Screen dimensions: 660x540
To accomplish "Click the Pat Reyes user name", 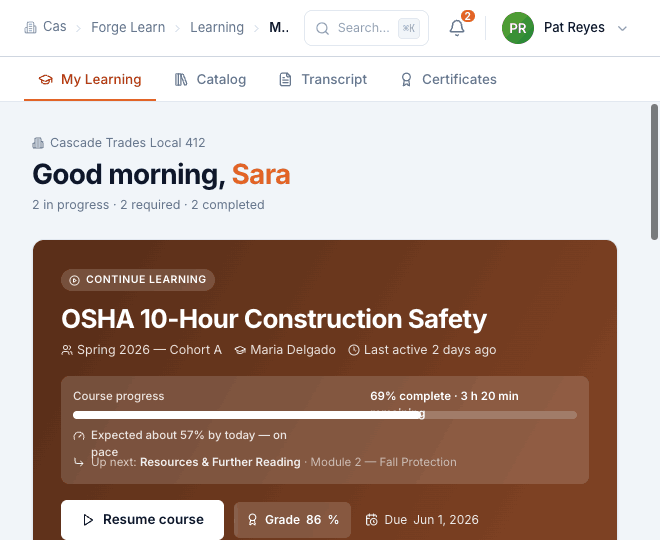I will click(x=574, y=27).
